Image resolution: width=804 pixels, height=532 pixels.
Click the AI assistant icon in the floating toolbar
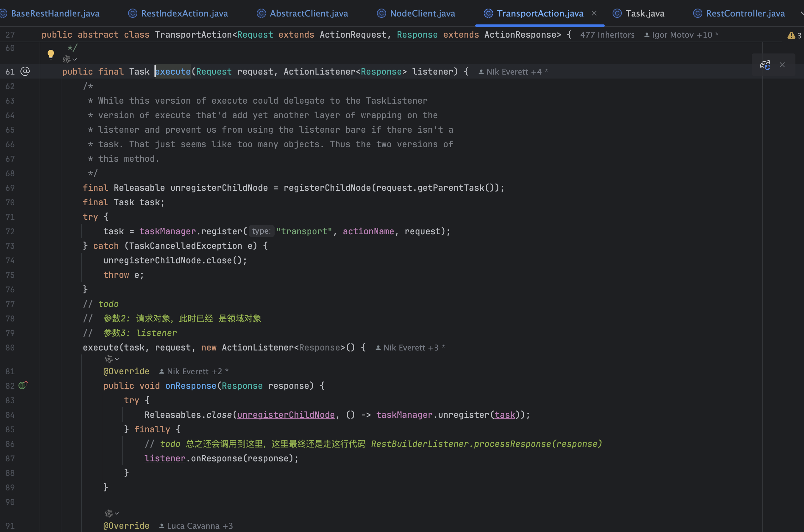pyautogui.click(x=765, y=65)
